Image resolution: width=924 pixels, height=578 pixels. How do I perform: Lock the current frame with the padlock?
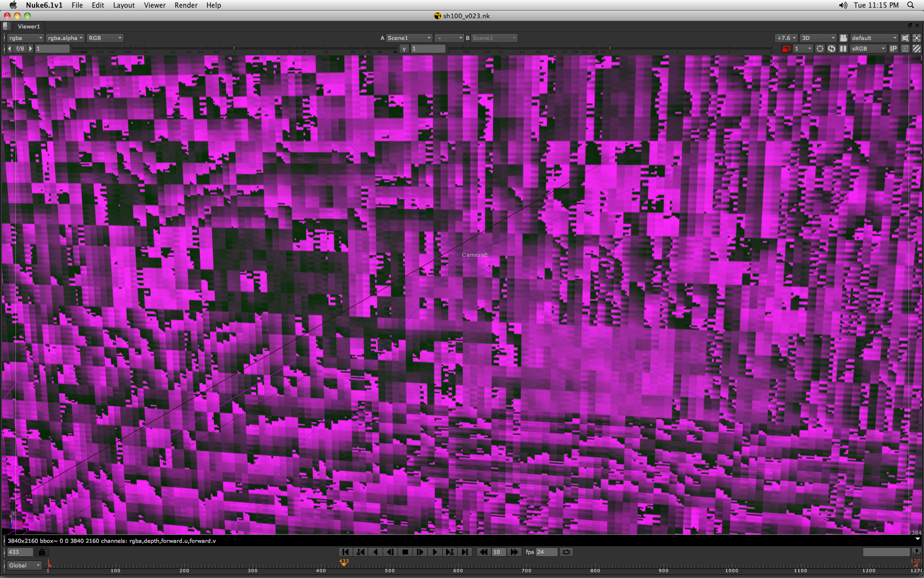pos(42,552)
